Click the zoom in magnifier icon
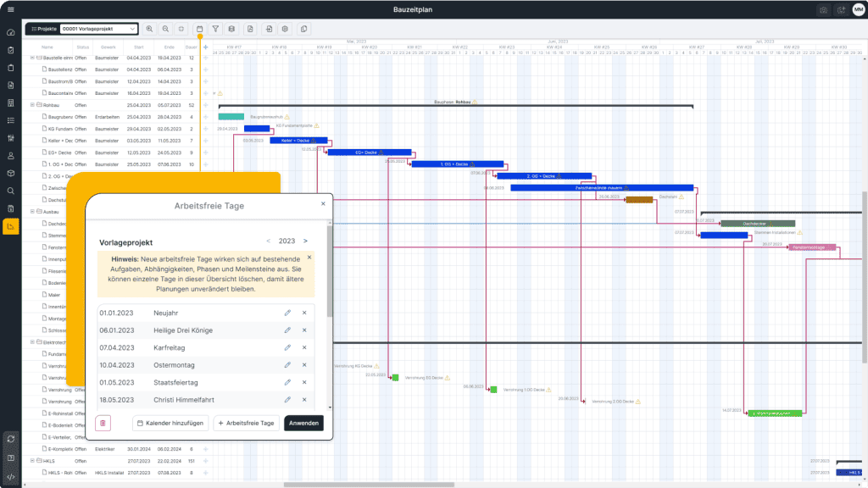Screen dimensions: 868x488 150,29
